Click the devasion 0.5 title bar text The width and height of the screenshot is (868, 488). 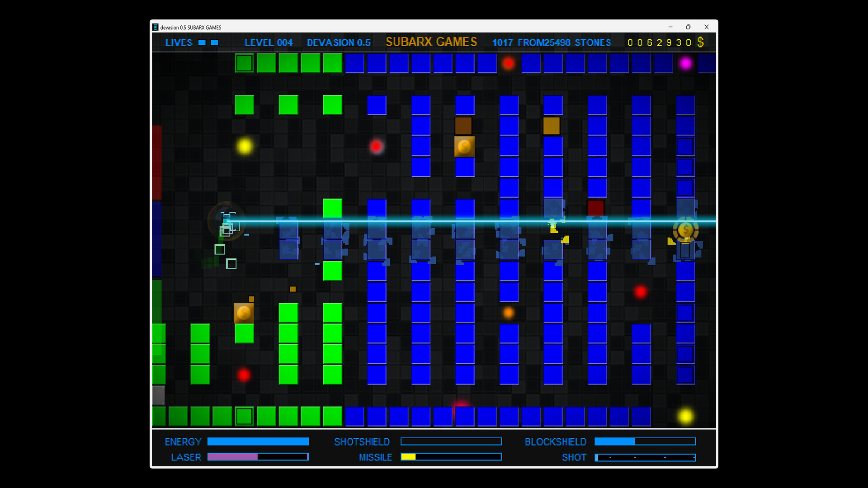coord(190,27)
